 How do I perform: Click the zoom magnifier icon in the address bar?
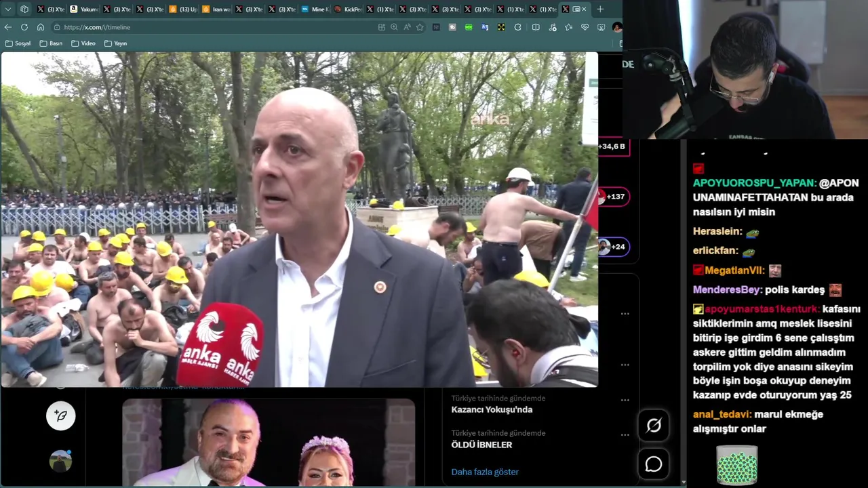click(x=394, y=27)
